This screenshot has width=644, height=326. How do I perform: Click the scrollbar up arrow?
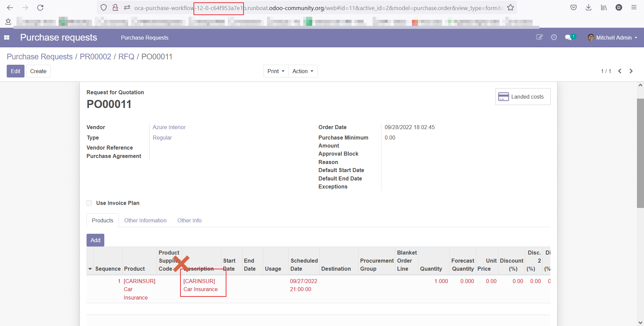(640, 86)
